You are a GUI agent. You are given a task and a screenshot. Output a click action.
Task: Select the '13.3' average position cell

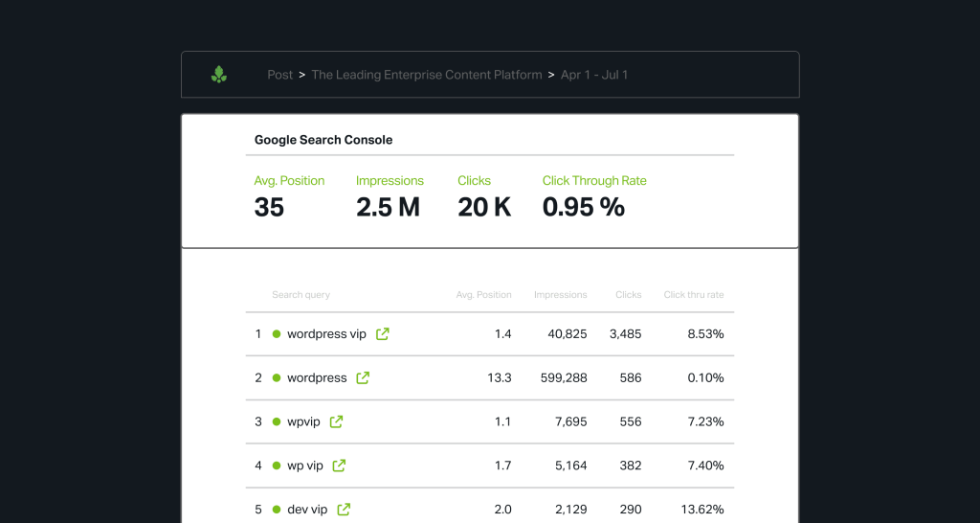pos(500,377)
